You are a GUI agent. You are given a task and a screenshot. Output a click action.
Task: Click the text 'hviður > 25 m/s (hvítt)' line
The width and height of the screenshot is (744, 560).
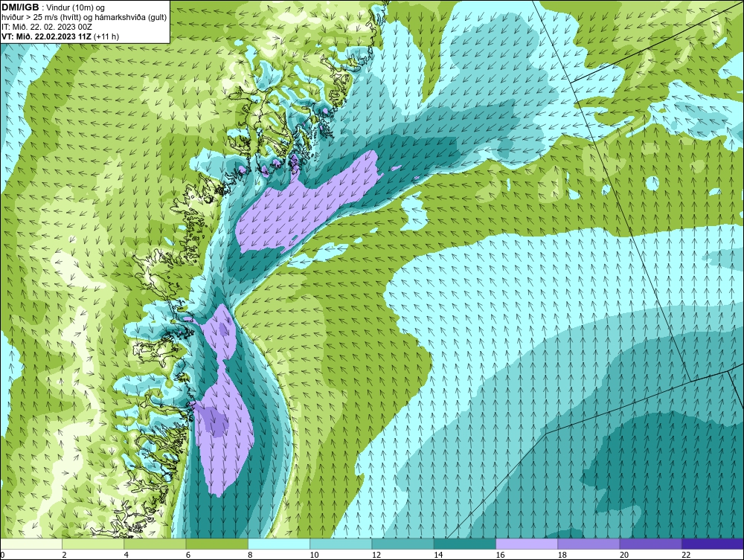point(84,18)
